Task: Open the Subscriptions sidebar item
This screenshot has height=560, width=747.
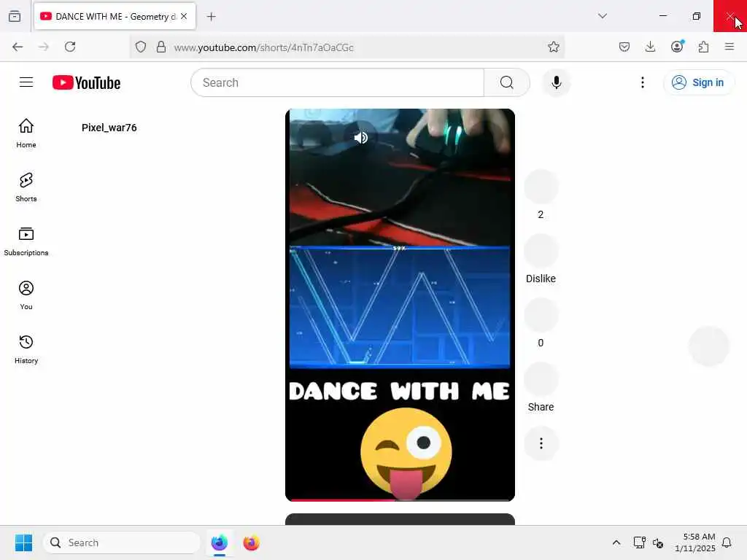Action: pyautogui.click(x=26, y=241)
